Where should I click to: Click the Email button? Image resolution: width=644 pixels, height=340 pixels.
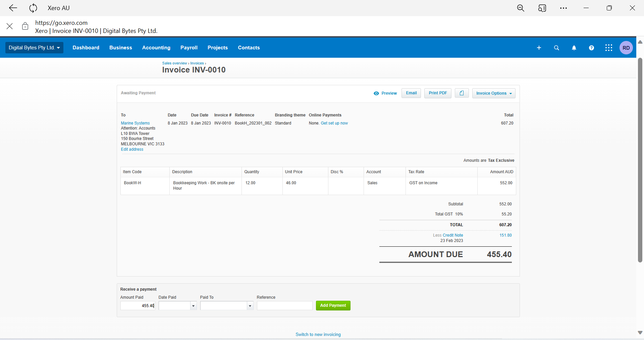[x=411, y=93]
